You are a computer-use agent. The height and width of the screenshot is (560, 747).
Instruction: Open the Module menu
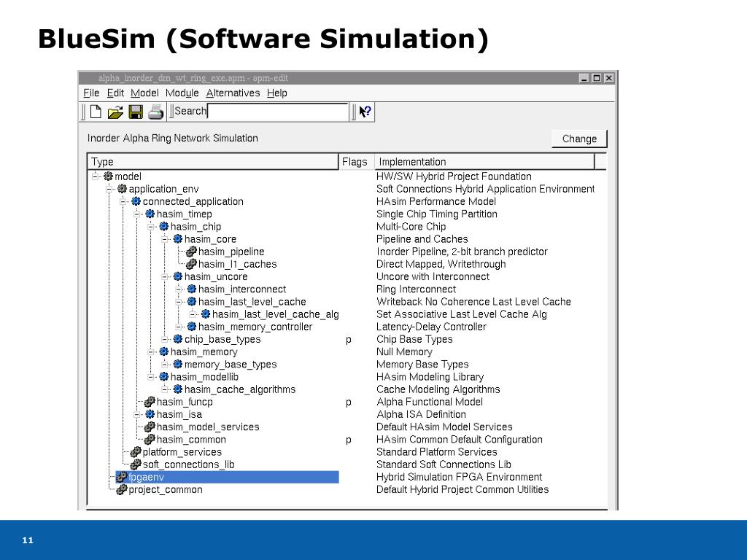coord(182,93)
